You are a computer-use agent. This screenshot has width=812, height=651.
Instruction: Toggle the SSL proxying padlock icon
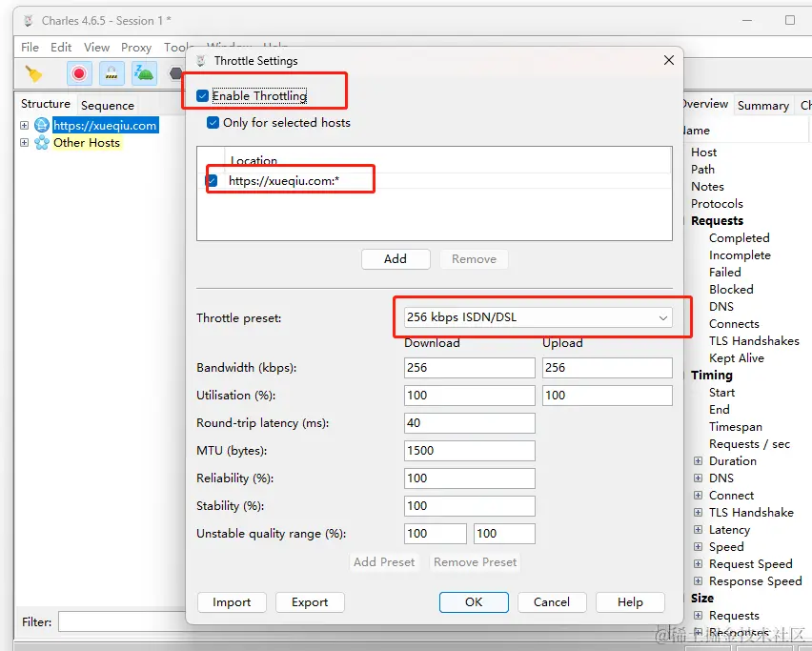112,73
